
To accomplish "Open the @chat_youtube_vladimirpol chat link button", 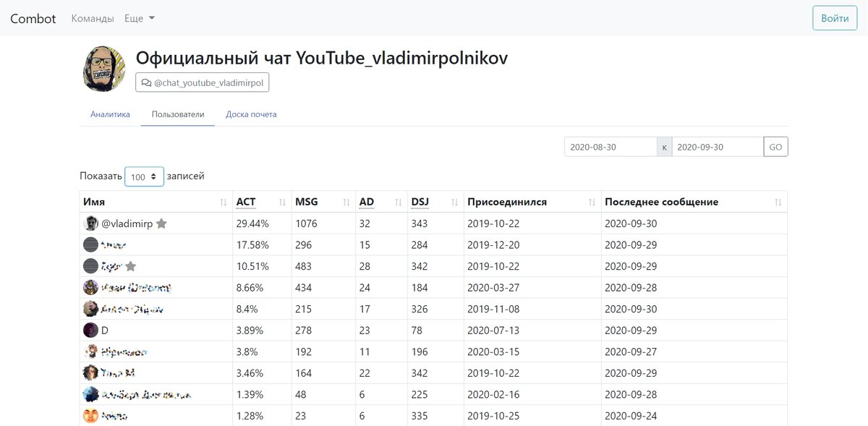I will pyautogui.click(x=203, y=83).
